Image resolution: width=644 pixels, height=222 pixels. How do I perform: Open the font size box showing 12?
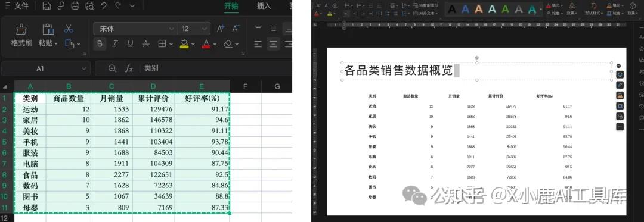click(x=194, y=29)
